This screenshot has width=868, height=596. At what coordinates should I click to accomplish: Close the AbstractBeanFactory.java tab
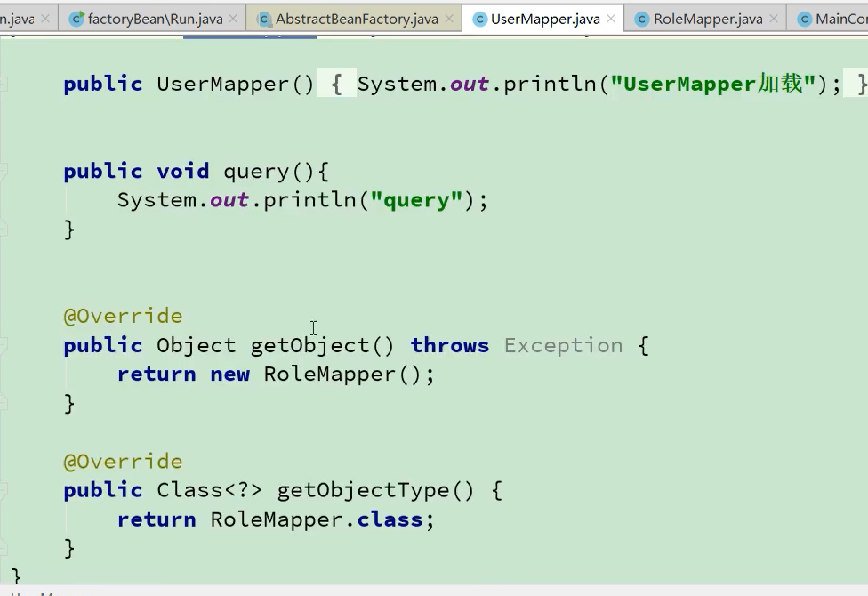click(449, 19)
